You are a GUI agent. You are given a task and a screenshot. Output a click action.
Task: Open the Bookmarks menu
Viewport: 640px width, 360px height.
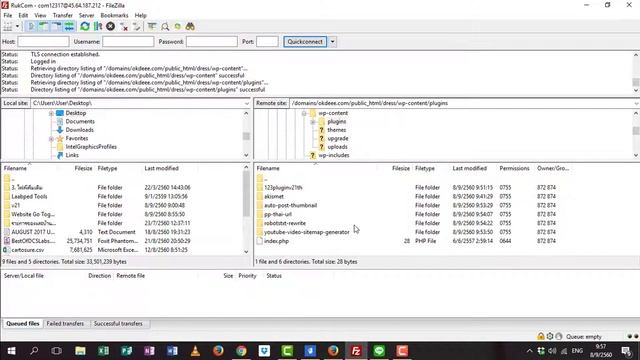pos(114,16)
